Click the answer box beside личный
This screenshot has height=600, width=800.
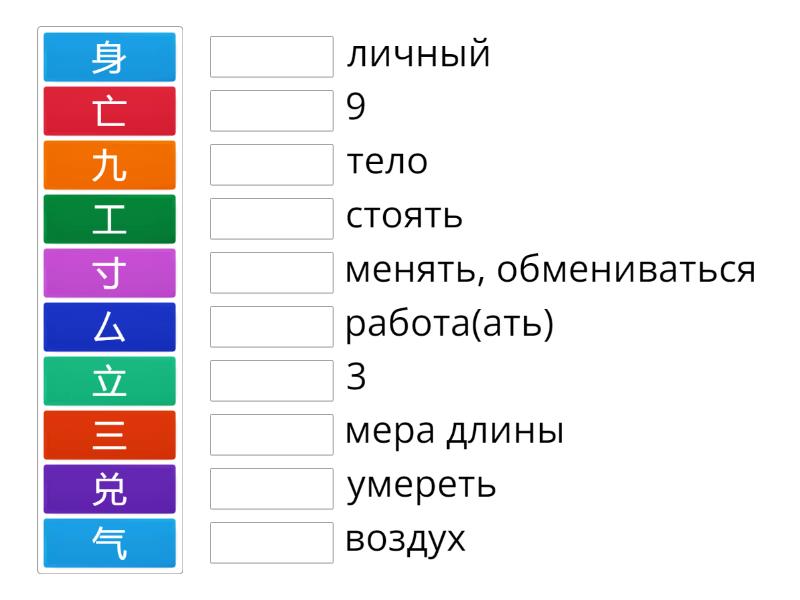272,57
